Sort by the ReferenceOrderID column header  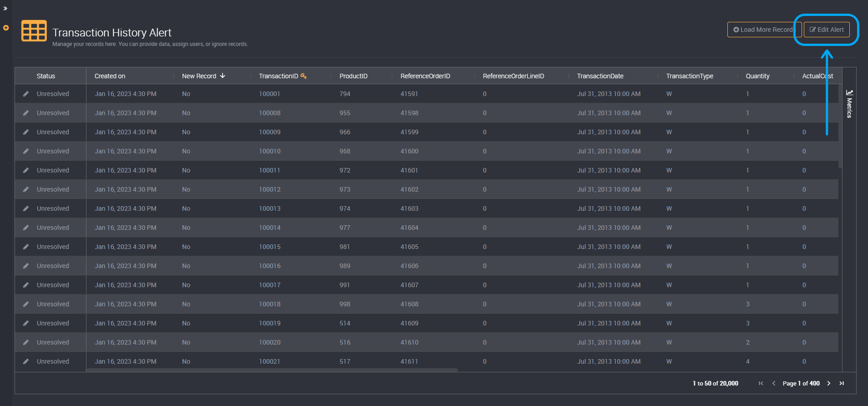425,76
